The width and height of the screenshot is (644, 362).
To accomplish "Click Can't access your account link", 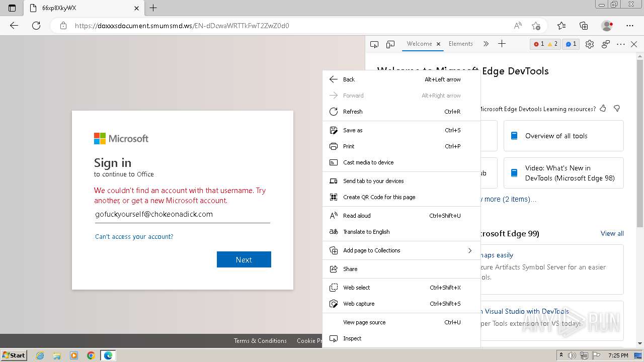I will pos(134,236).
